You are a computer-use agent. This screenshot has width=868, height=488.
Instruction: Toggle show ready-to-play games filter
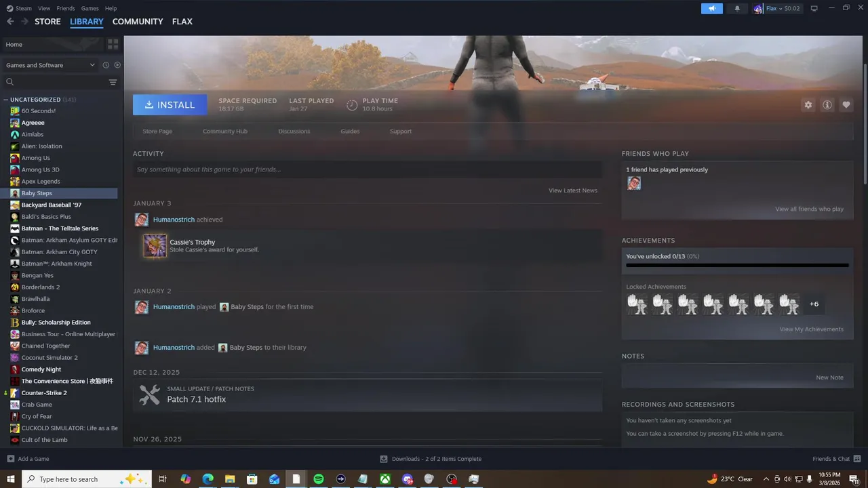117,65
